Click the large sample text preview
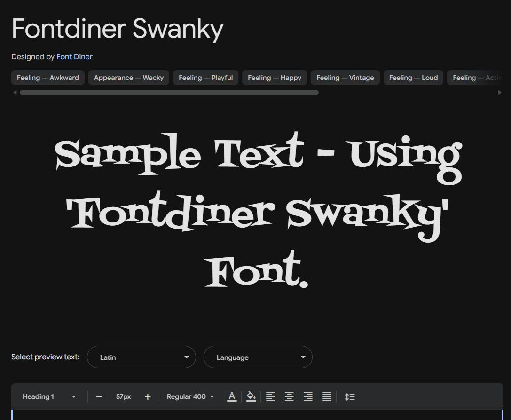511x420 pixels. (258, 210)
